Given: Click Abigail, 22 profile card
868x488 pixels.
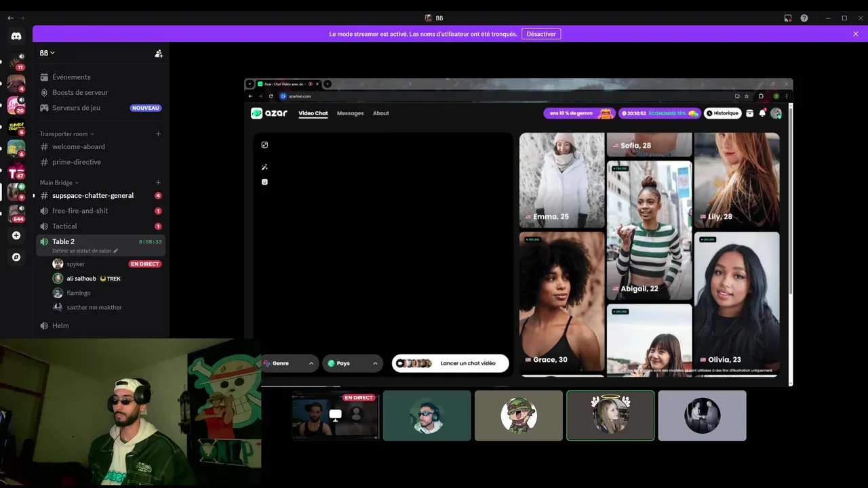Looking at the screenshot, I should [649, 230].
